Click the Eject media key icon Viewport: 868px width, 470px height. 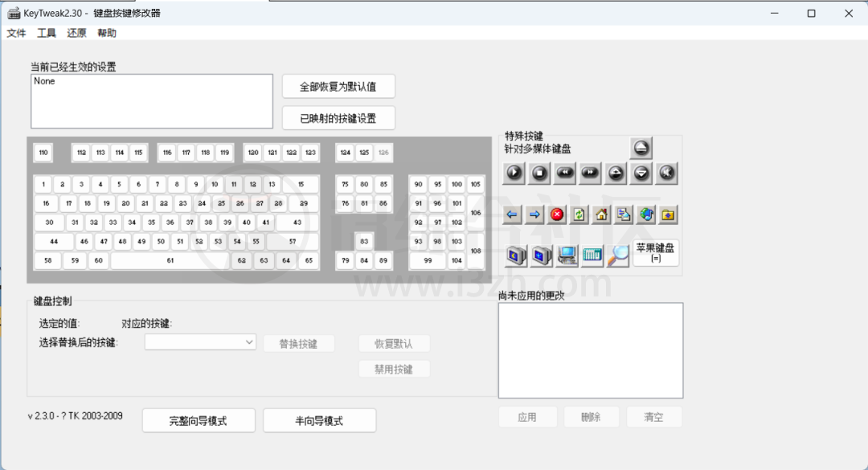(641, 148)
